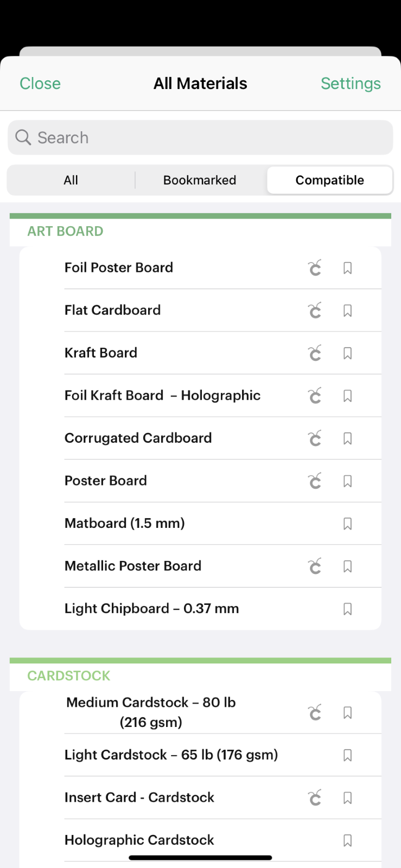Viewport: 401px width, 868px height.
Task: Tap the Cricut logo icon beside Flat Cardboard
Action: 315,311
